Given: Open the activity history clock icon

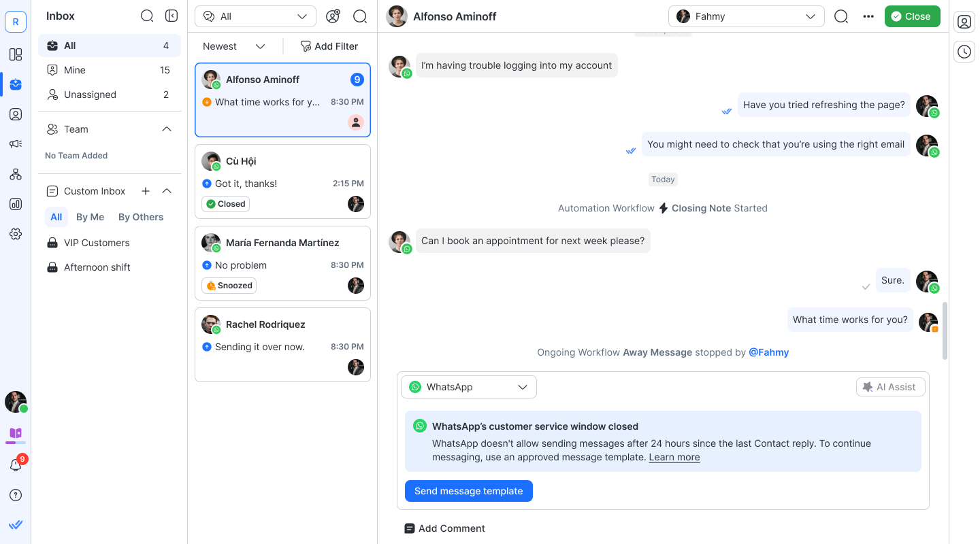Looking at the screenshot, I should click(x=964, y=52).
